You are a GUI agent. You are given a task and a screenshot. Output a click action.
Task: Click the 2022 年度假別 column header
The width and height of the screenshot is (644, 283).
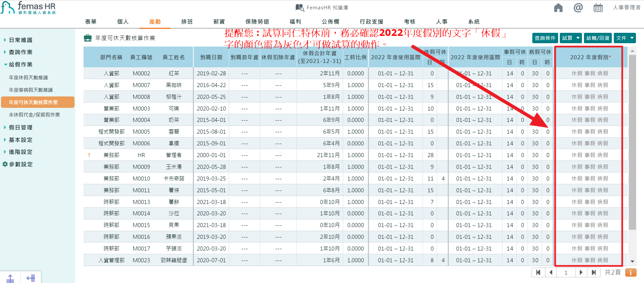[590, 57]
